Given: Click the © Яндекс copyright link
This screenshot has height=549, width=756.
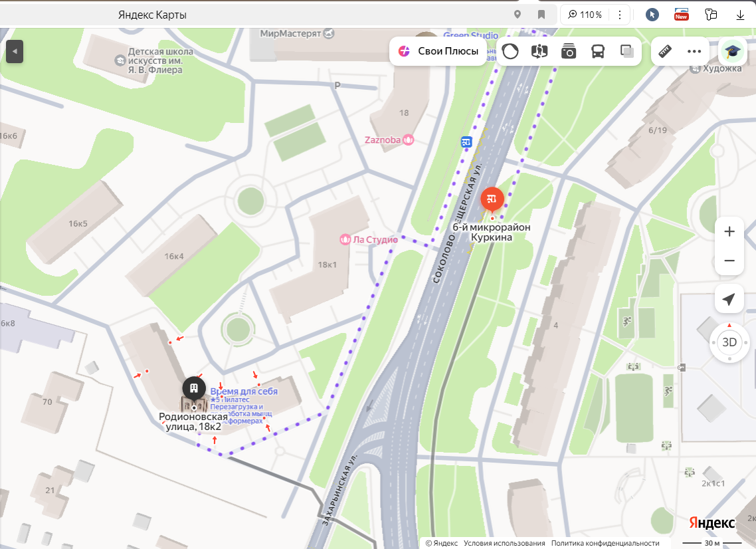Looking at the screenshot, I should [442, 543].
